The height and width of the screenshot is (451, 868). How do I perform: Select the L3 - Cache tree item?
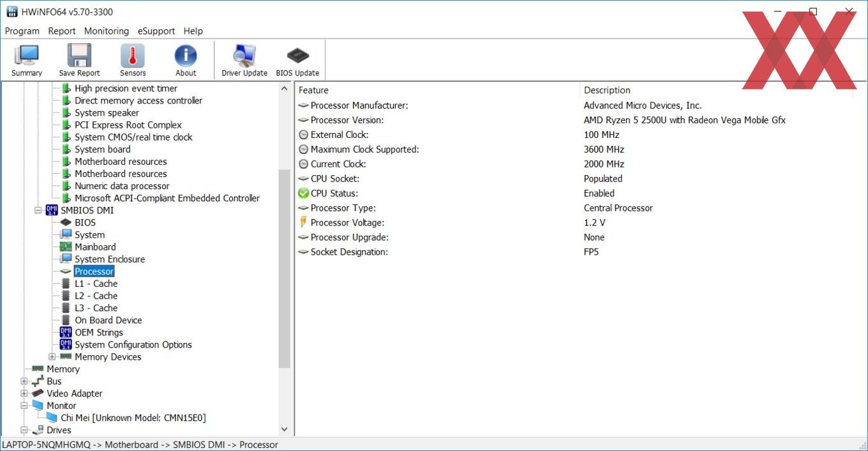coord(96,308)
